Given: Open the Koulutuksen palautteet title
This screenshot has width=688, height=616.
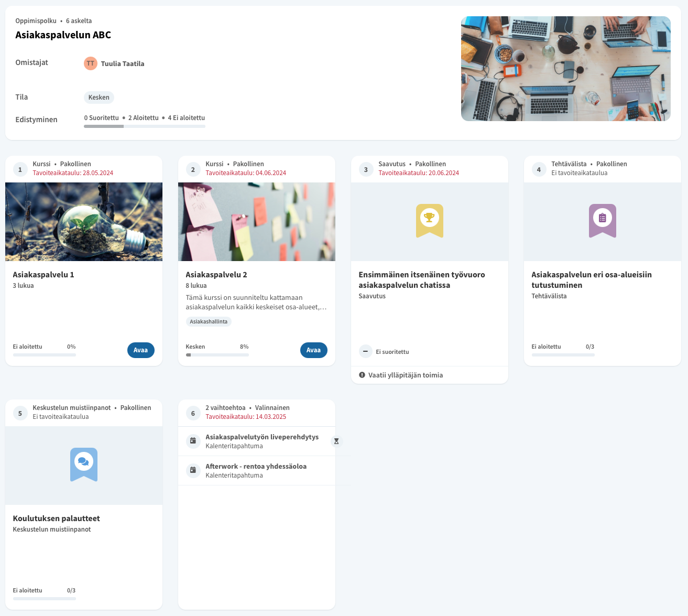Looking at the screenshot, I should pos(57,518).
